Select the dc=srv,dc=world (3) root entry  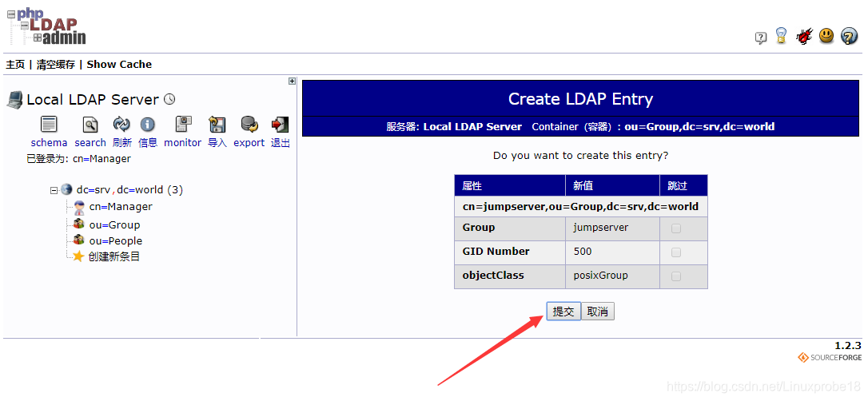129,190
